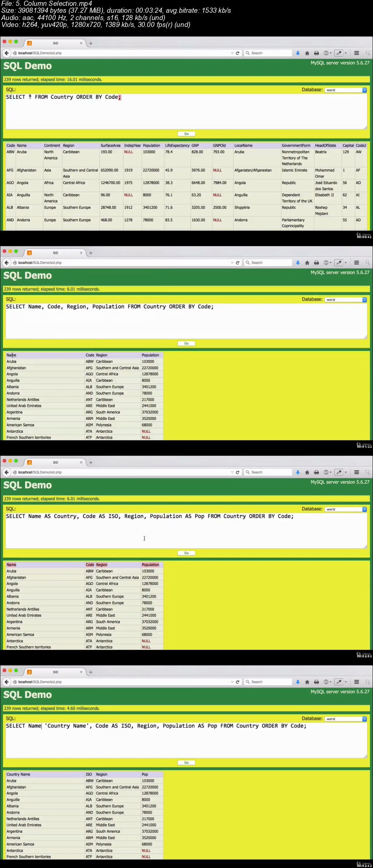Viewport: 373px width, 868px height.
Task: Click back arrow in 'Name, Code, Region' query window
Action: pos(7,262)
